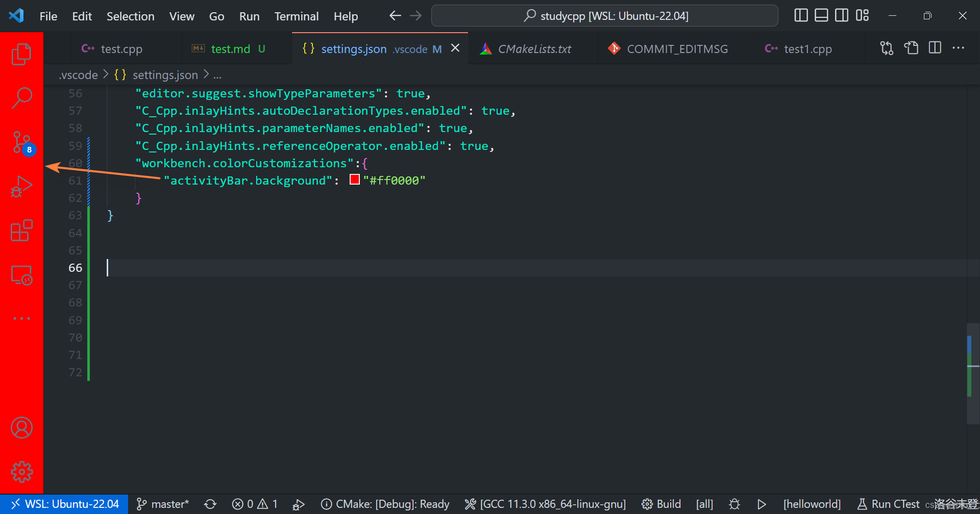Click the settings.json breadcrumb item
The image size is (980, 514).
click(165, 75)
